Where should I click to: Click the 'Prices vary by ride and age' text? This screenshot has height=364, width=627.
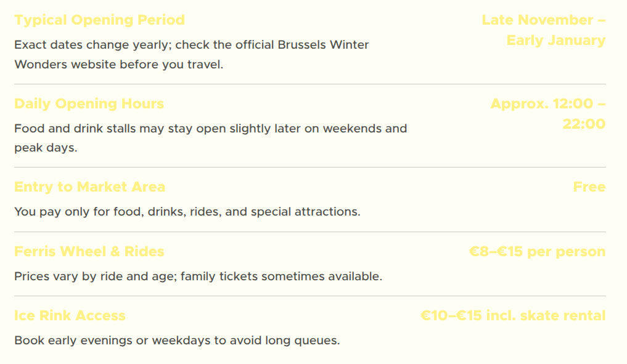[x=198, y=277]
